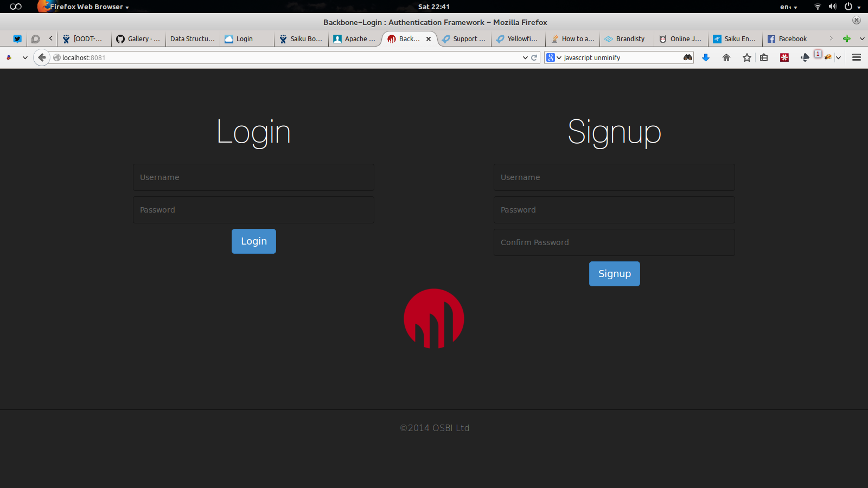Switch to the Login tab
This screenshot has width=868, height=488.
click(247, 39)
